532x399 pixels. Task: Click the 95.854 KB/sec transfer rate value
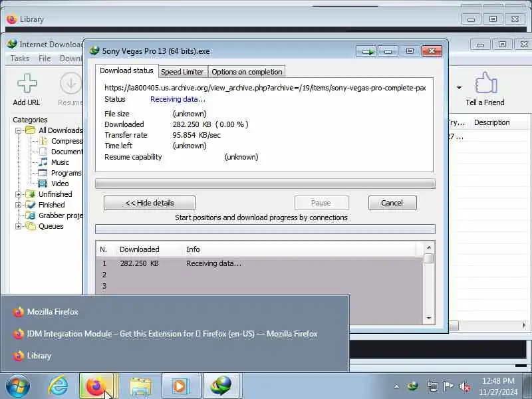(x=196, y=135)
